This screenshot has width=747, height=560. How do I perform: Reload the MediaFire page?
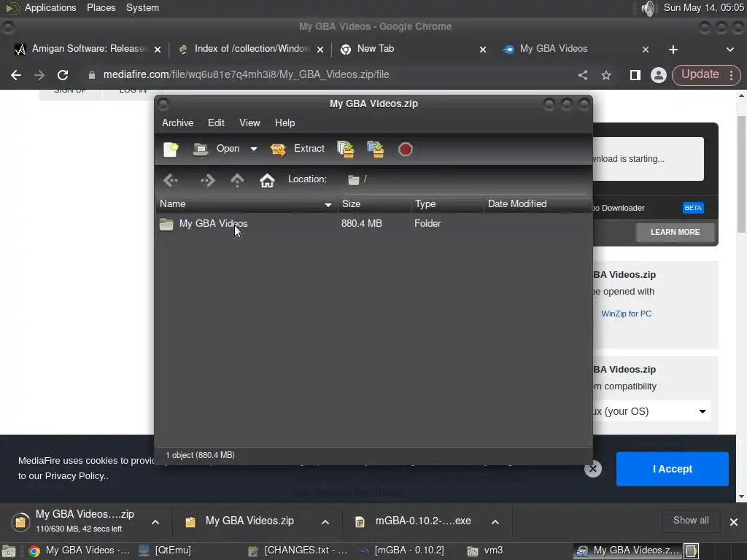tap(63, 75)
